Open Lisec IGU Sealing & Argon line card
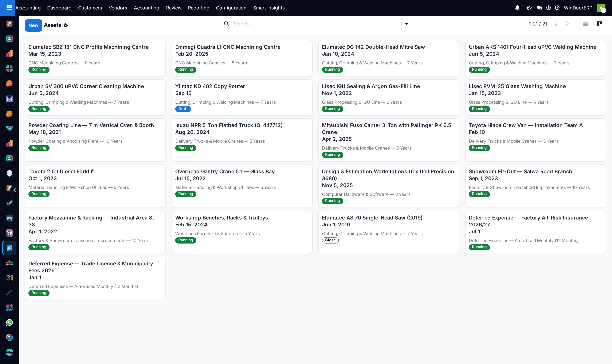This screenshot has width=612, height=364. 389,97
